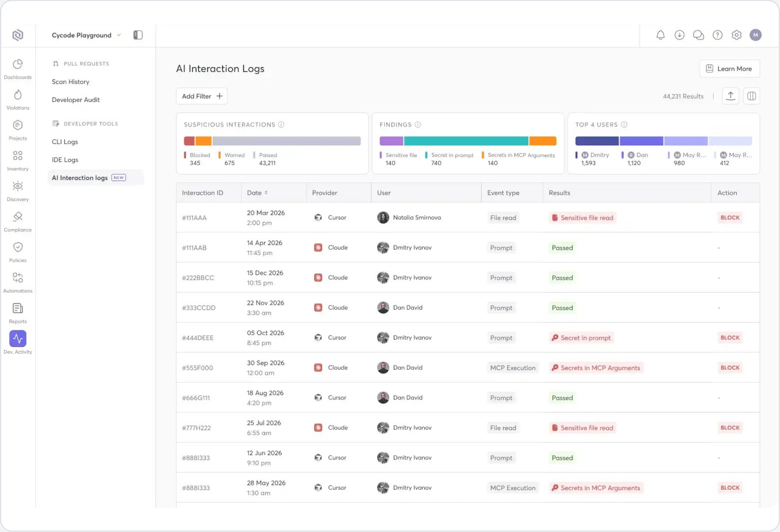Open the Add Filter dropdown

coord(202,96)
